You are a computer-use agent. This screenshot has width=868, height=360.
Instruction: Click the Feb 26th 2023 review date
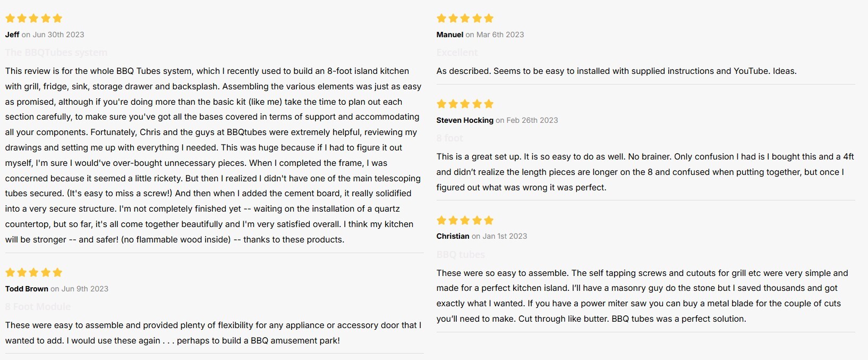tap(532, 120)
